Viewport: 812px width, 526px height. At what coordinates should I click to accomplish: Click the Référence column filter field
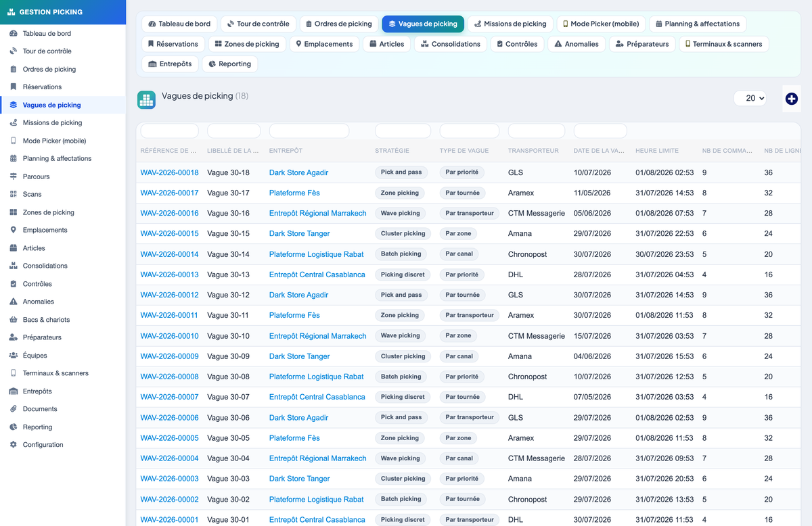pyautogui.click(x=169, y=130)
